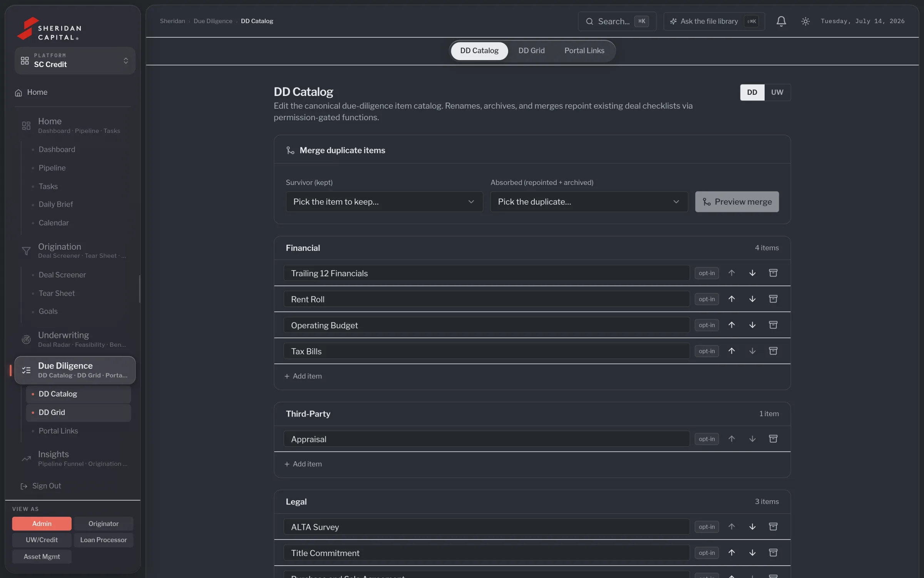924x578 pixels.
Task: Archive the Trailing 12 Financials item
Action: tap(773, 273)
